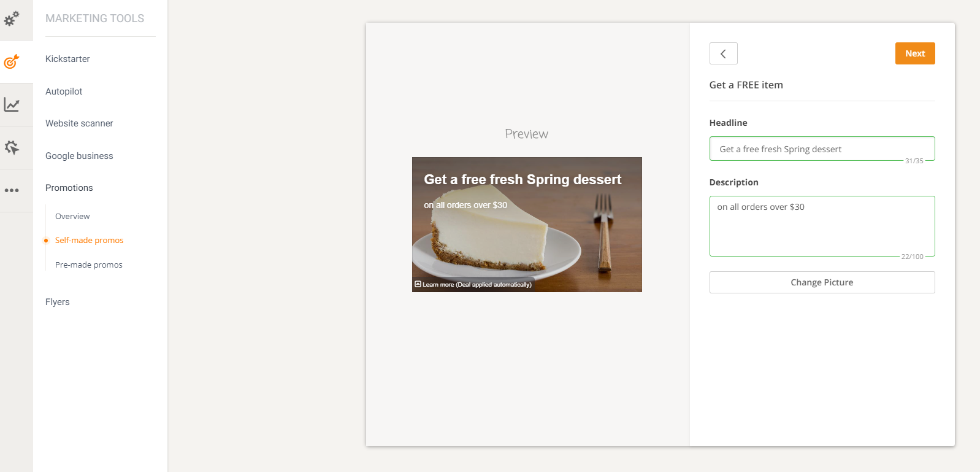Viewport: 980px width, 472px height.
Task: Open Pre-made promos submenu item
Action: (89, 265)
